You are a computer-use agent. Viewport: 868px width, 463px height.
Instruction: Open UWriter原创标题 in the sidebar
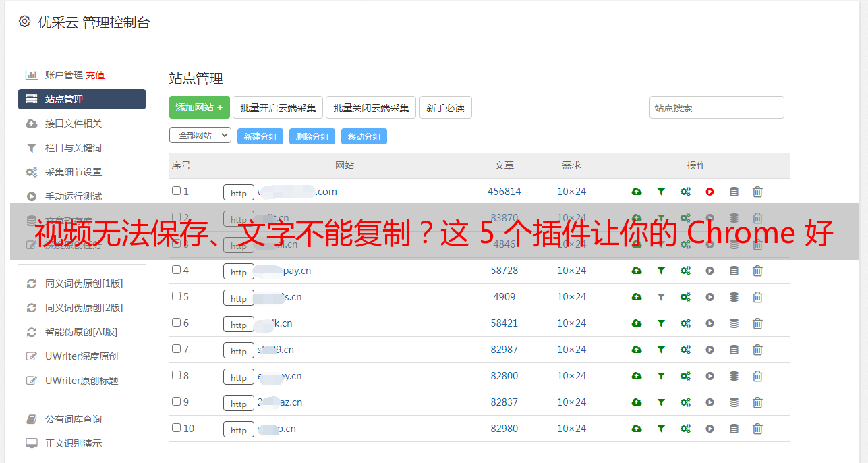coord(82,381)
